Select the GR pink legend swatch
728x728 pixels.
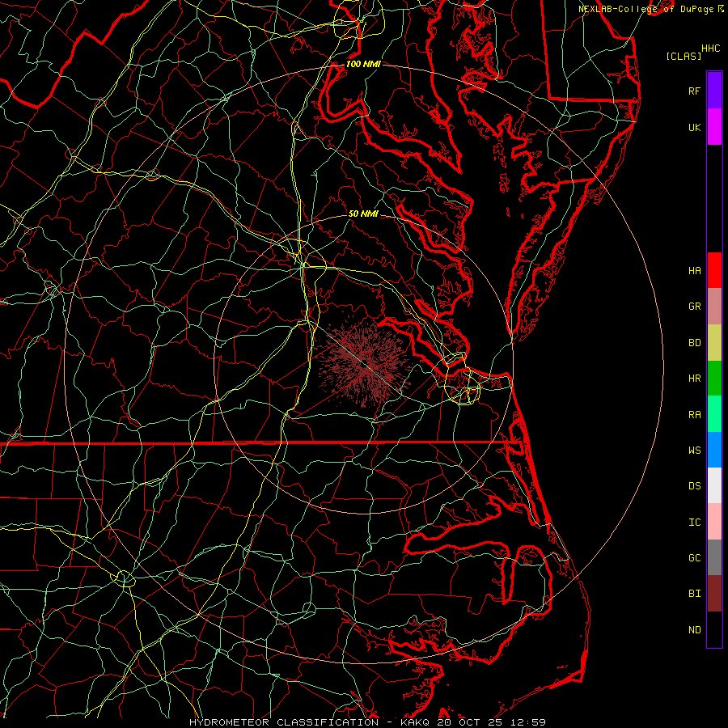click(x=714, y=306)
